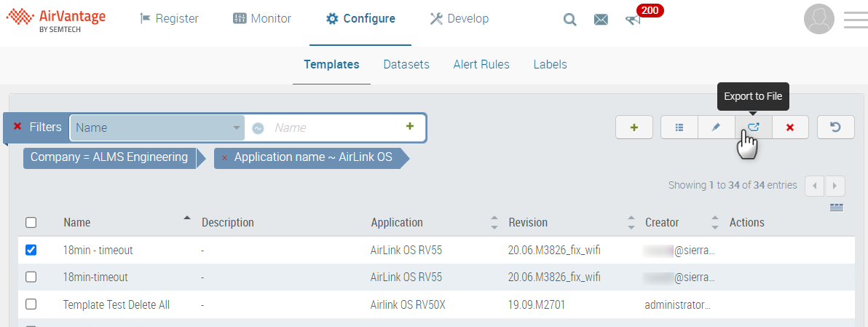Click the Export to File icon
Viewport: 868px width, 327px height.
click(753, 127)
